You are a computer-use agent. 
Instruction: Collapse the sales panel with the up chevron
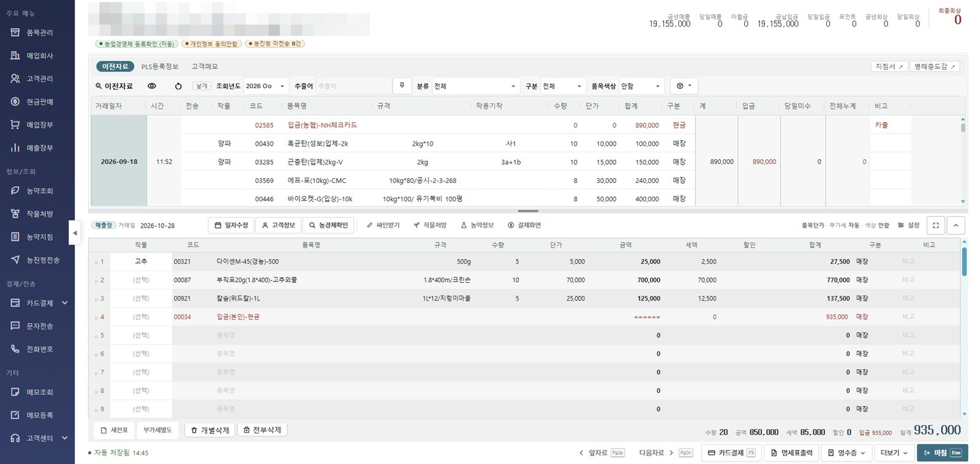tap(956, 225)
